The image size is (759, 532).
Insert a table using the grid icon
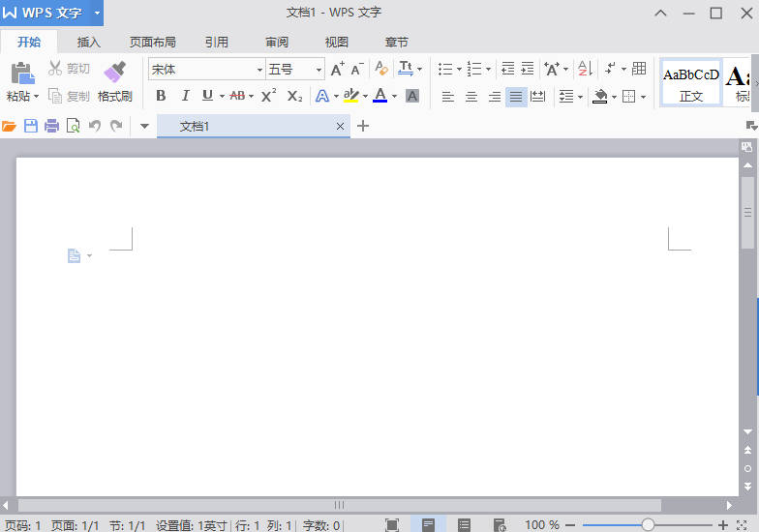pyautogui.click(x=639, y=69)
